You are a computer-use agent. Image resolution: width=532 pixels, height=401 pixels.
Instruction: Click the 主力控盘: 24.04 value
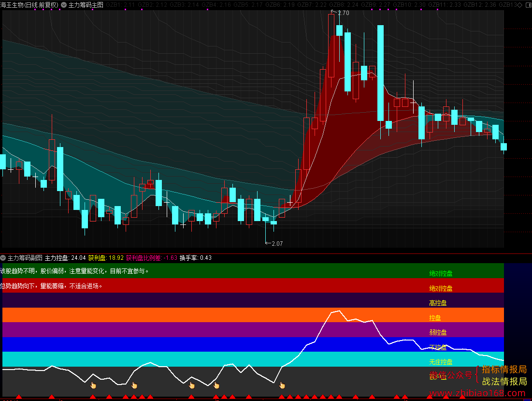click(x=65, y=258)
